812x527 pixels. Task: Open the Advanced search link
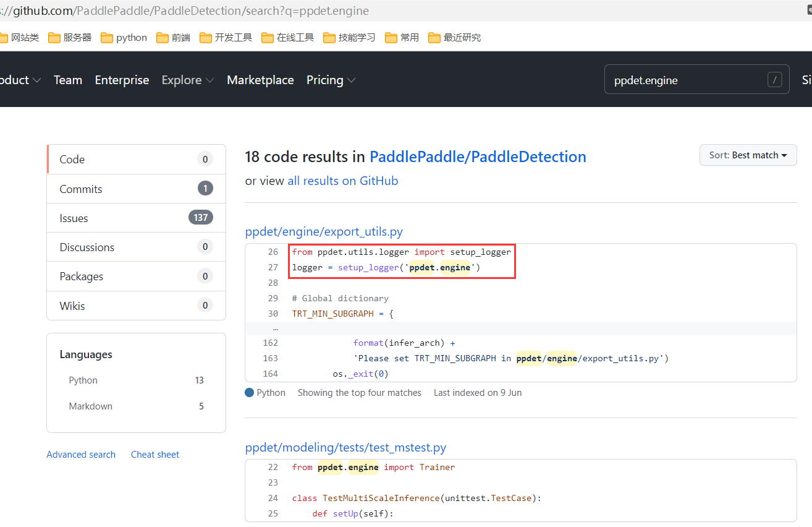pos(81,454)
